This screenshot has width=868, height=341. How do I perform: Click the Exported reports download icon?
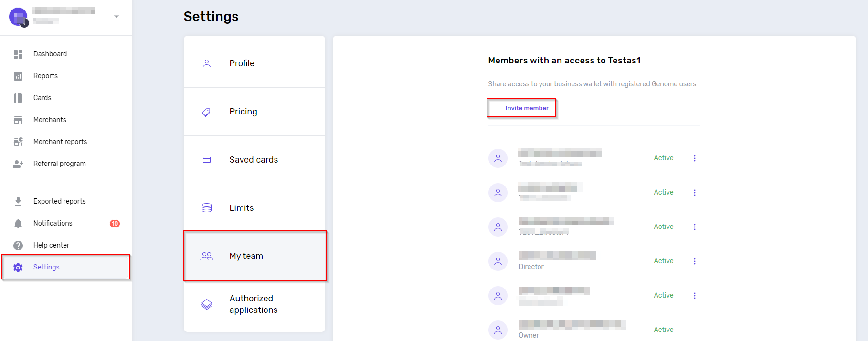coord(18,201)
